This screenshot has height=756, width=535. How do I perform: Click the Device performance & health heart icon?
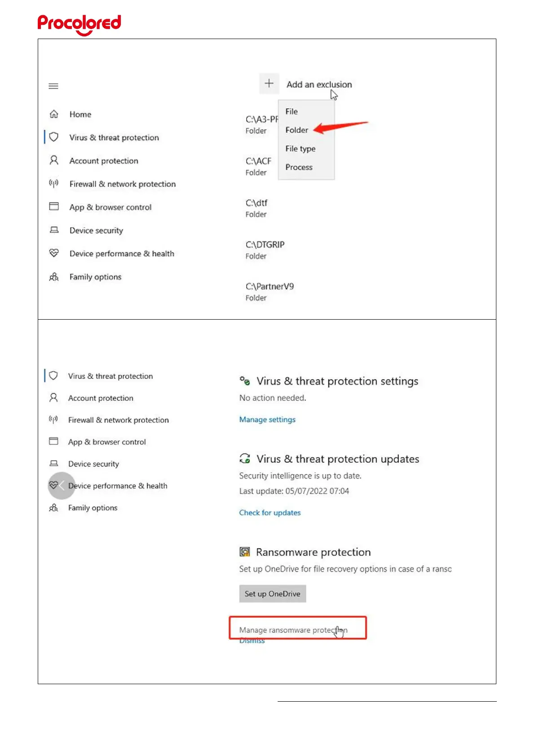coord(54,253)
